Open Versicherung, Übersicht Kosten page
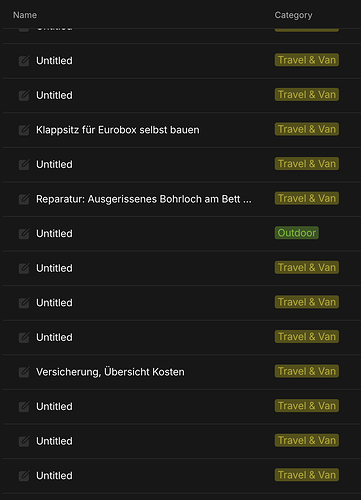The width and height of the screenshot is (361, 500). click(x=110, y=372)
